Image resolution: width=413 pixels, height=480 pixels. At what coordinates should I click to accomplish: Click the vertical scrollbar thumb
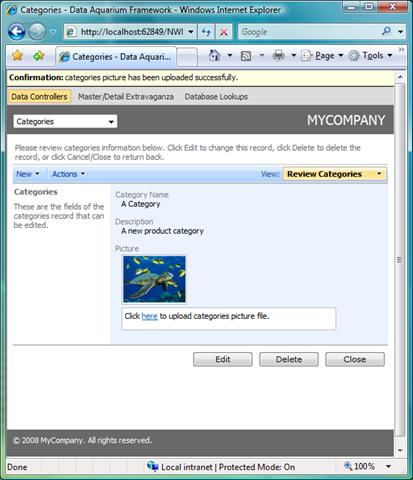point(400,260)
